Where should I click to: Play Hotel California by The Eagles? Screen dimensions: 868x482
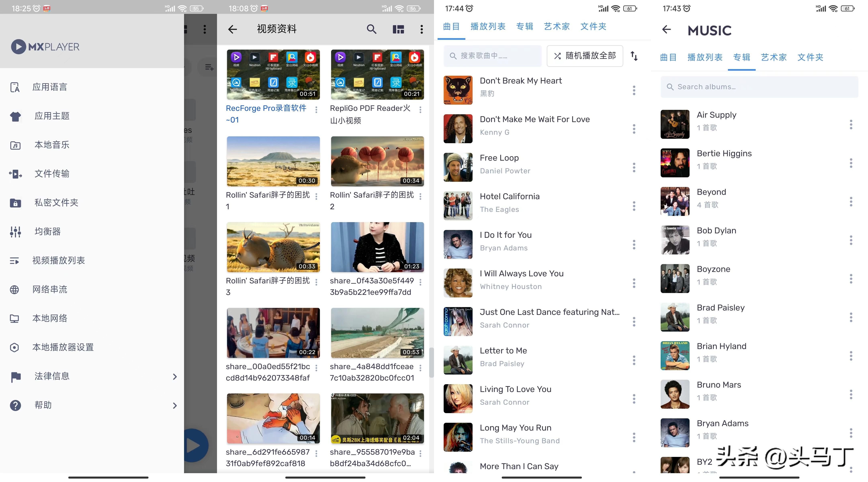[x=510, y=196]
